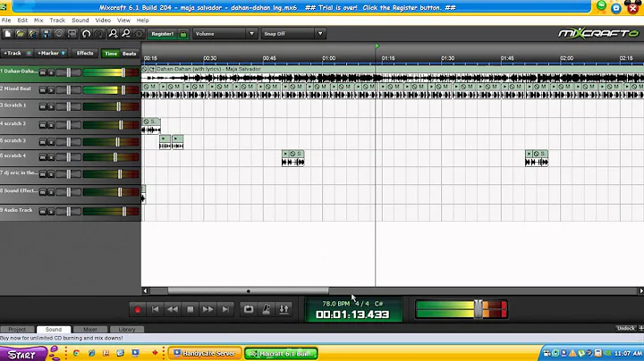Click the Windows Start button

point(23,354)
